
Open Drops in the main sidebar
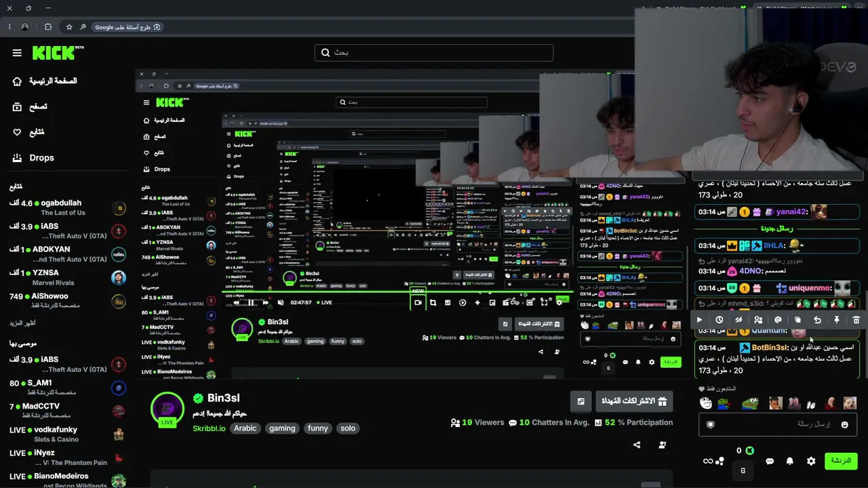(x=33, y=158)
